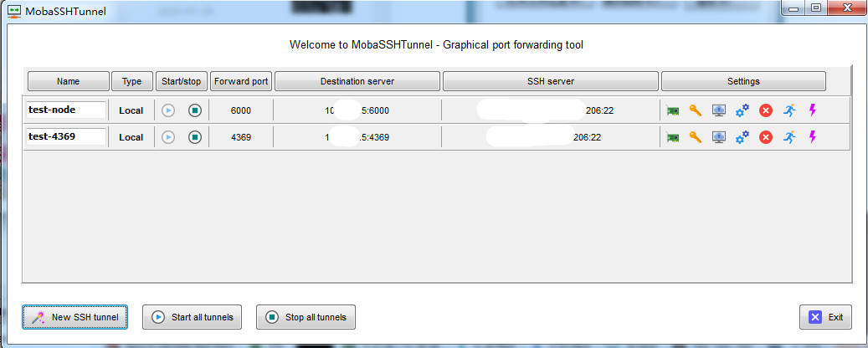Click the SSH server cell of test-node
The width and height of the screenshot is (868, 348).
pyautogui.click(x=551, y=110)
